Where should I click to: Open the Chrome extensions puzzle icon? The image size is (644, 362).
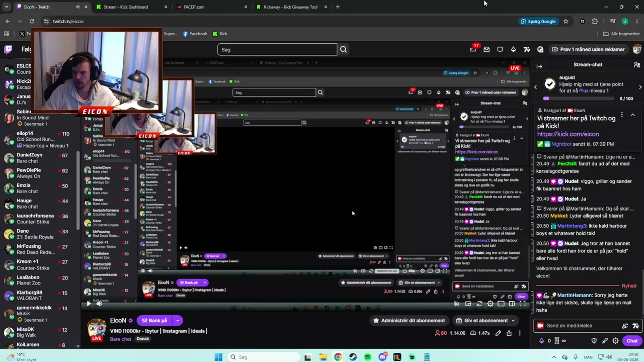click(595, 21)
